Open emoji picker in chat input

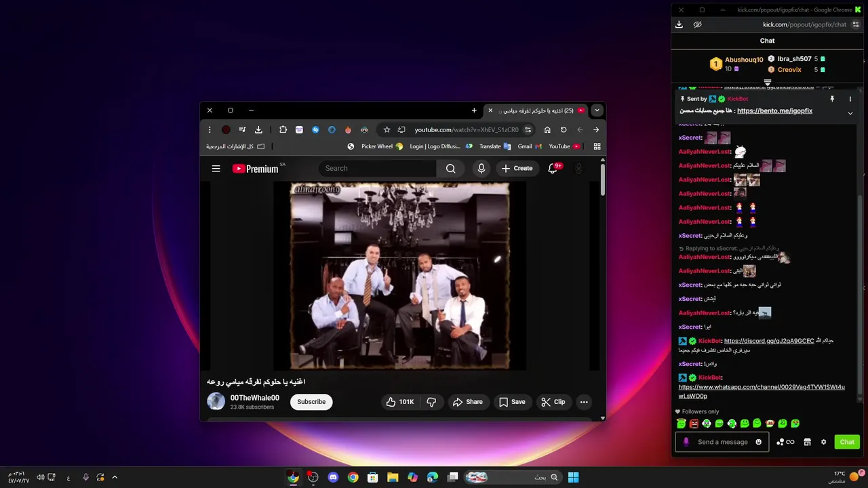pyautogui.click(x=758, y=442)
